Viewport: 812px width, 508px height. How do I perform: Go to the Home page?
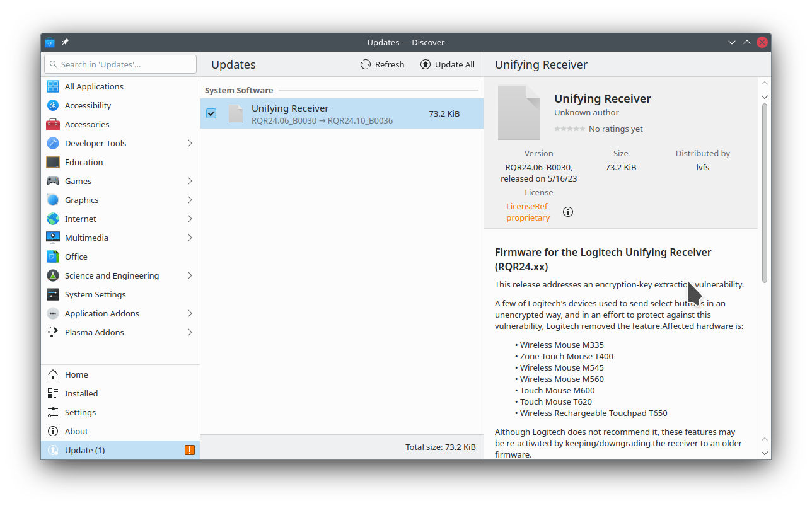pyautogui.click(x=120, y=374)
